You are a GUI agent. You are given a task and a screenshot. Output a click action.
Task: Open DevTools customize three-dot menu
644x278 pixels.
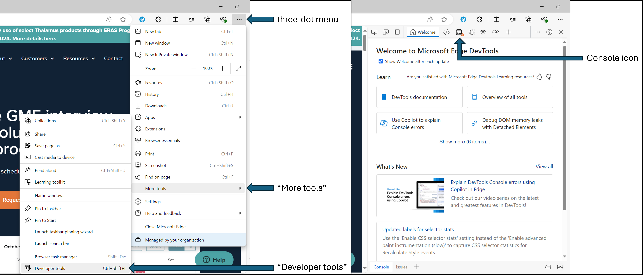538,32
